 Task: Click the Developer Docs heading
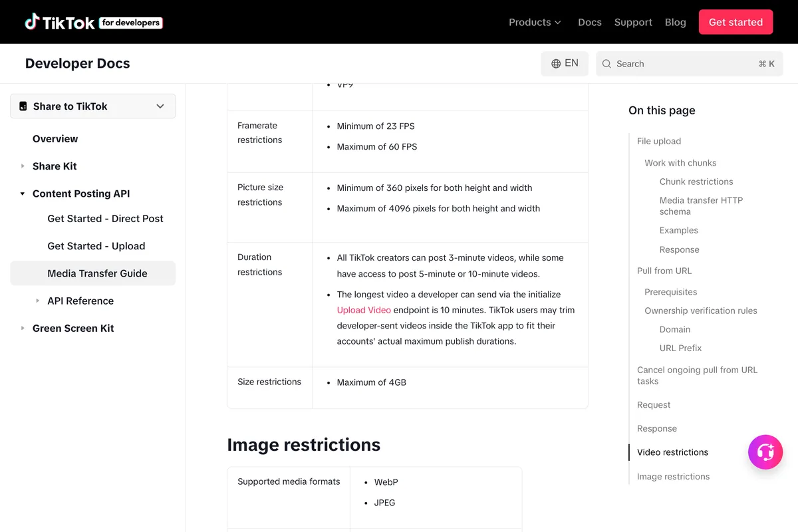[x=78, y=64]
